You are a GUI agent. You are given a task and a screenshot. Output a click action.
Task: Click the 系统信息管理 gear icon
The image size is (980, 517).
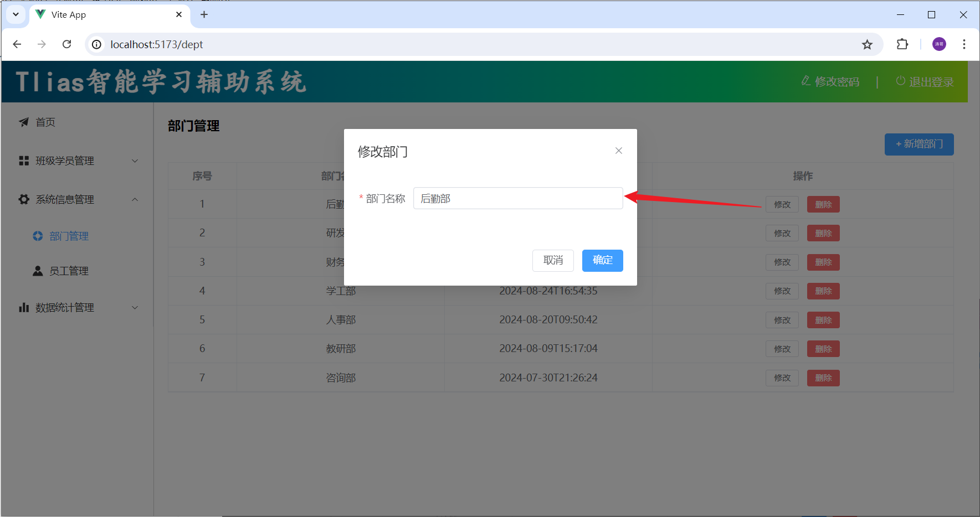coord(24,199)
